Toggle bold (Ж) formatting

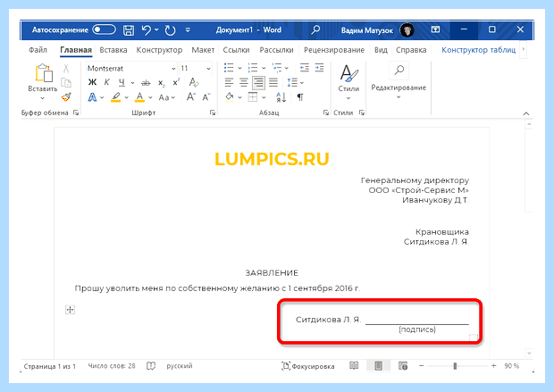92,83
